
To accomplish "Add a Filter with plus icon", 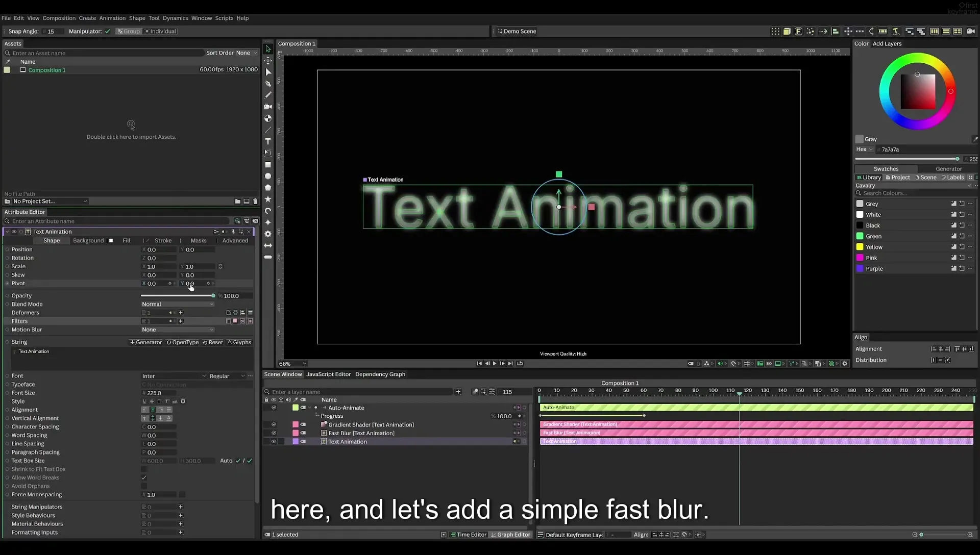I will click(x=181, y=321).
